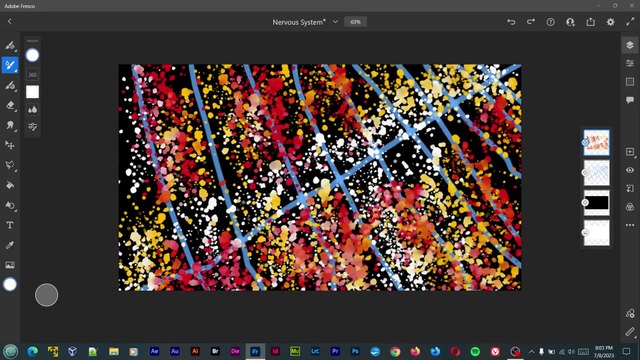The height and width of the screenshot is (360, 640).
Task: Launch Adobe Illustrator from taskbar
Action: point(195,351)
